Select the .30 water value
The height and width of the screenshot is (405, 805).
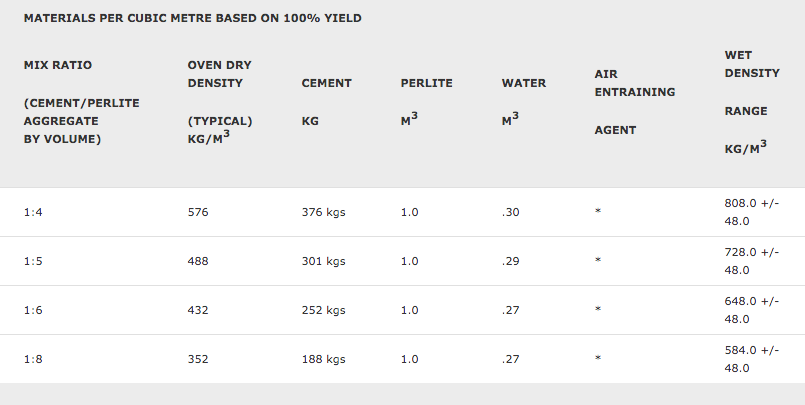(x=510, y=212)
